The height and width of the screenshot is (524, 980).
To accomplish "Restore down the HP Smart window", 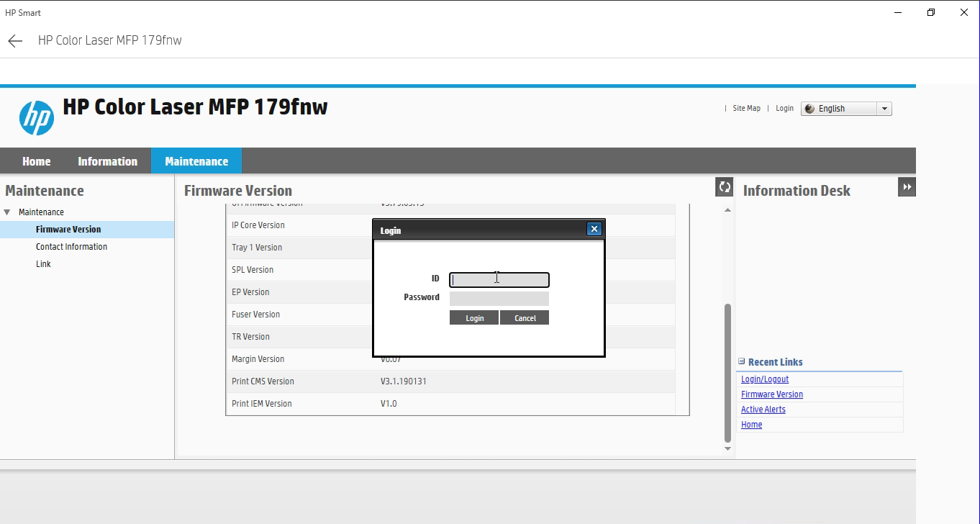I will [931, 12].
